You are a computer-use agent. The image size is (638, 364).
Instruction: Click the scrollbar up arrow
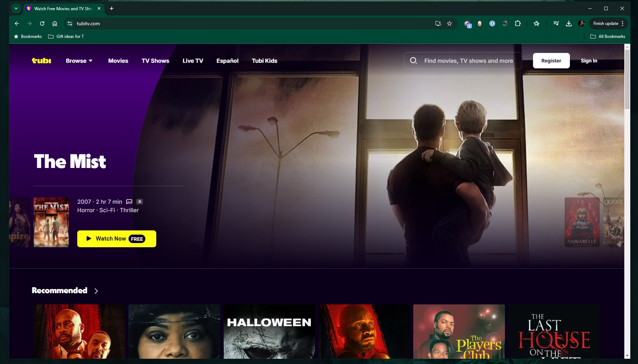point(627,47)
